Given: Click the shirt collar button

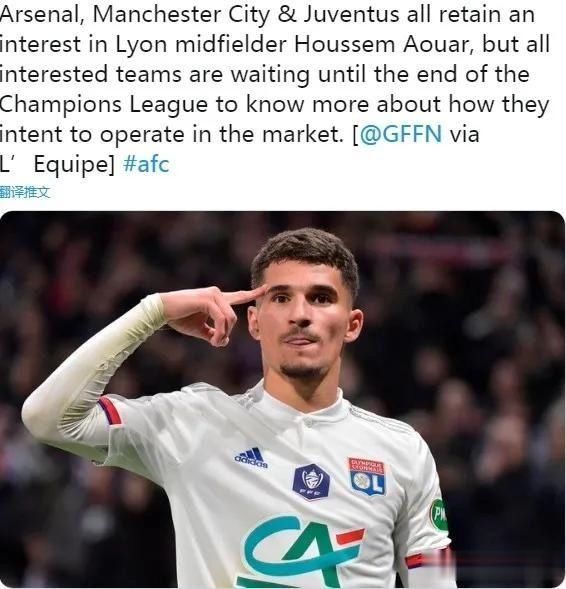Looking at the screenshot, I should pos(308,423).
